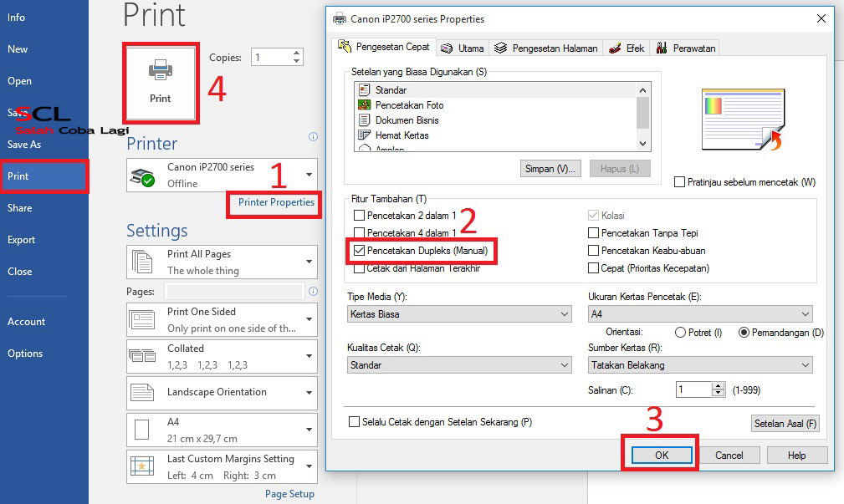Expand the Collated dropdown
The height and width of the screenshot is (504, 844).
pyautogui.click(x=222, y=356)
